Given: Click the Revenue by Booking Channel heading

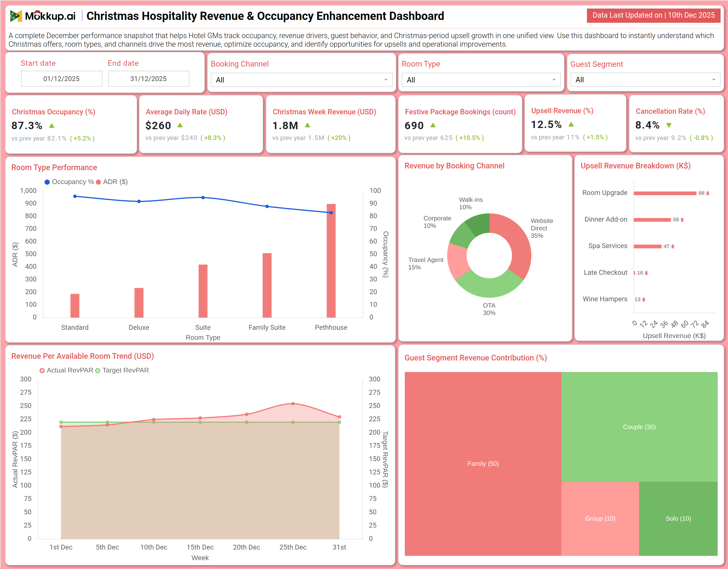Looking at the screenshot, I should [454, 166].
